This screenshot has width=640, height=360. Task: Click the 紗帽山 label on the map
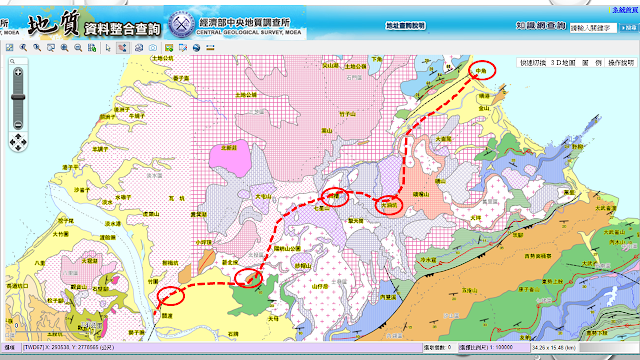point(303,266)
